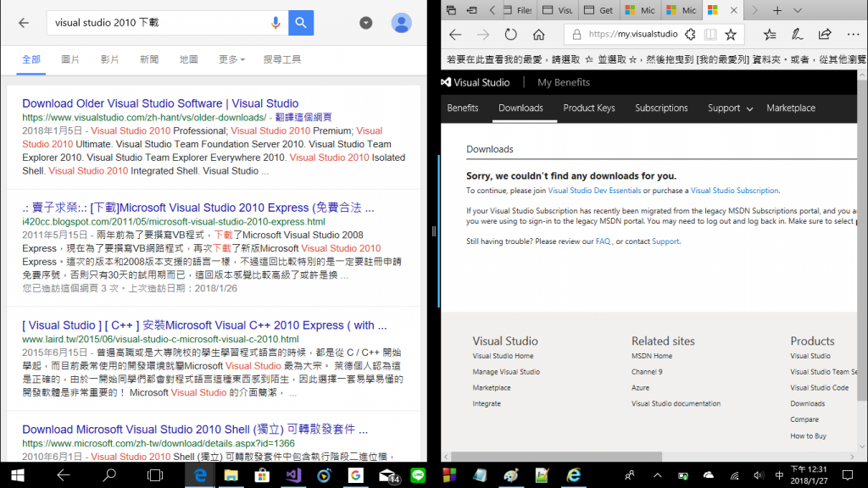Click Edge add notes pen icon

coord(797,34)
